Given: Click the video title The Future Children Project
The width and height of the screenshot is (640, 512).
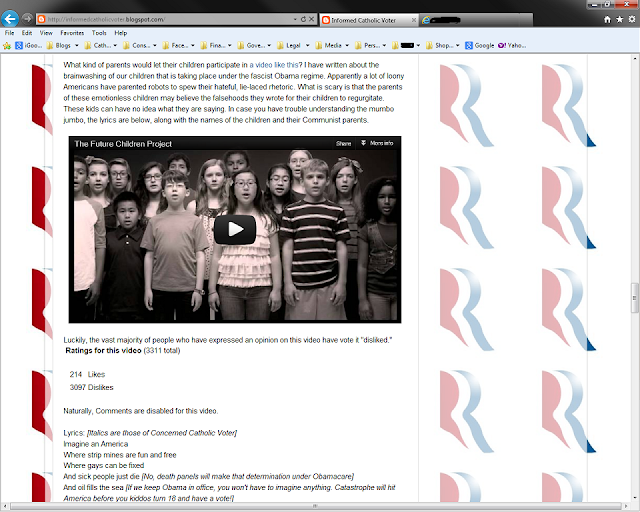Looking at the screenshot, I should tap(123, 144).
